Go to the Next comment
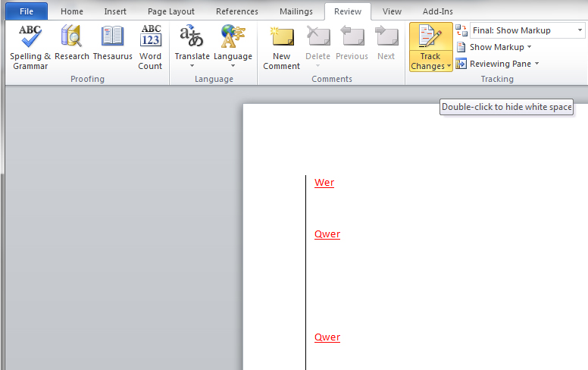The image size is (588, 370). 386,42
